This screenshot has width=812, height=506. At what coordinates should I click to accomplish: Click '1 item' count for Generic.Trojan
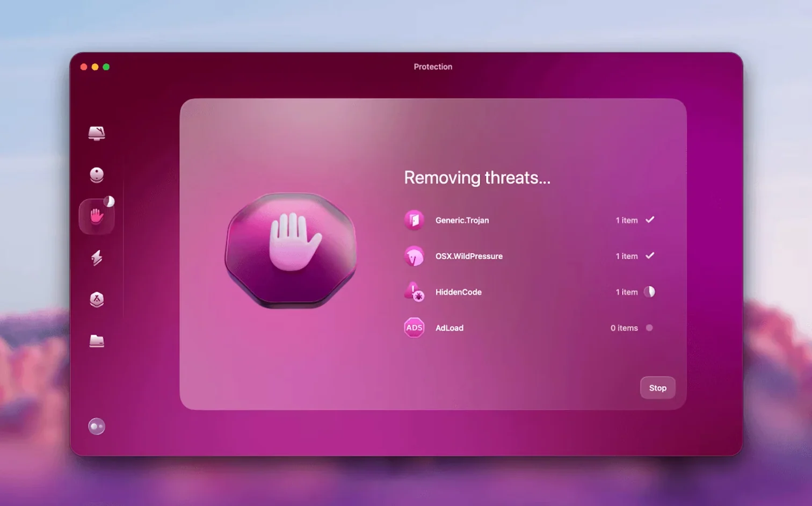(627, 220)
